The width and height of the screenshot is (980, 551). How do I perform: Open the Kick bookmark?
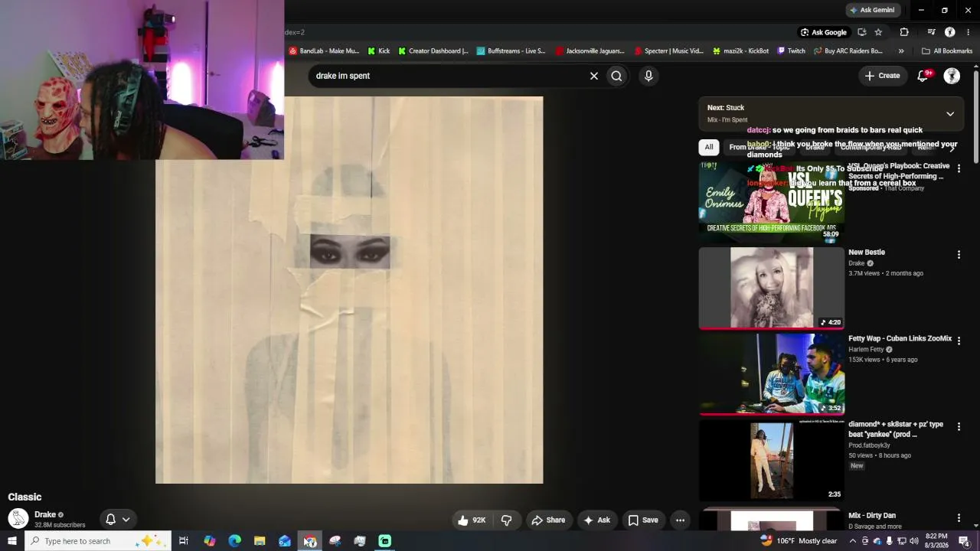[x=379, y=51]
